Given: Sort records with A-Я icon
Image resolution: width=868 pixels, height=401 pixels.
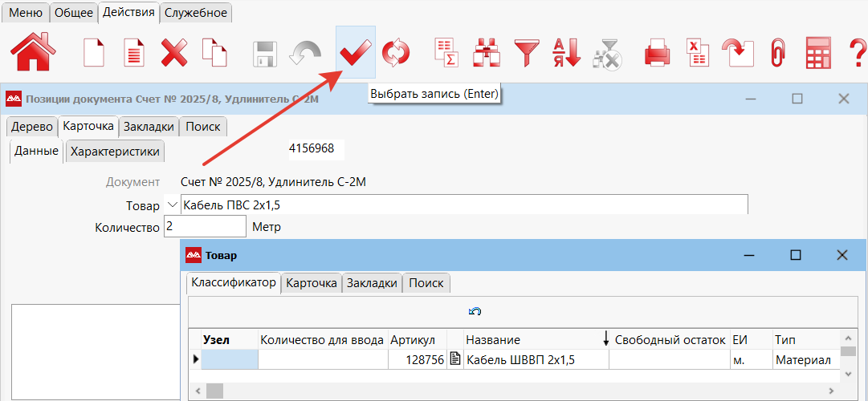Looking at the screenshot, I should click(566, 53).
